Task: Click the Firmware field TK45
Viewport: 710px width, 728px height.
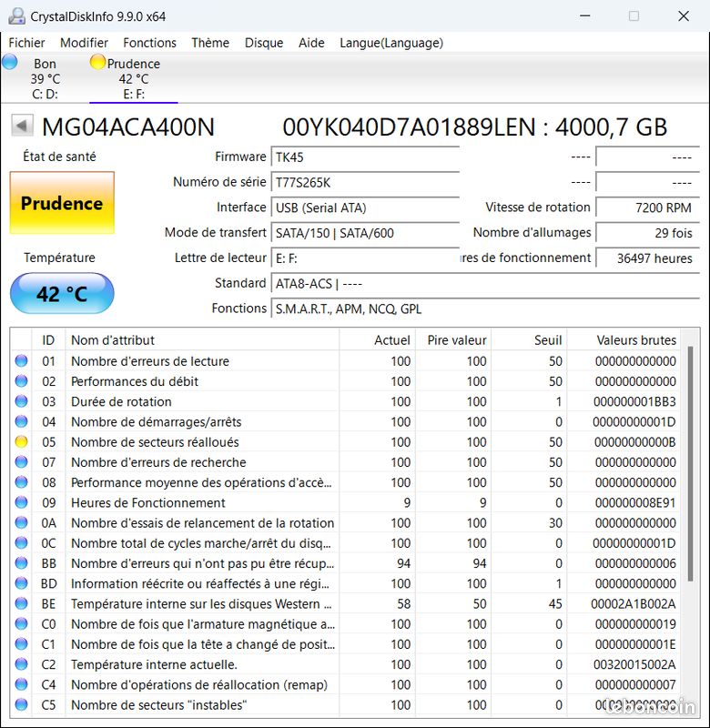Action: pyautogui.click(x=365, y=157)
